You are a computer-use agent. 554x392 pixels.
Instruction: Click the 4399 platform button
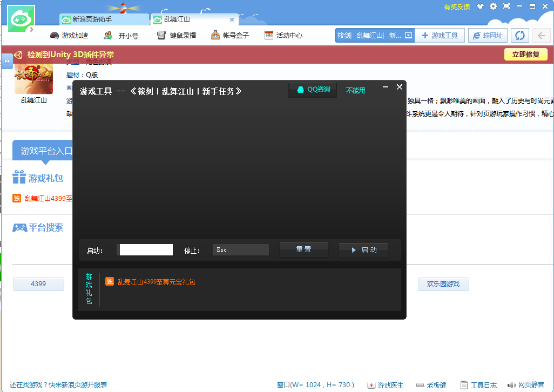(x=39, y=284)
